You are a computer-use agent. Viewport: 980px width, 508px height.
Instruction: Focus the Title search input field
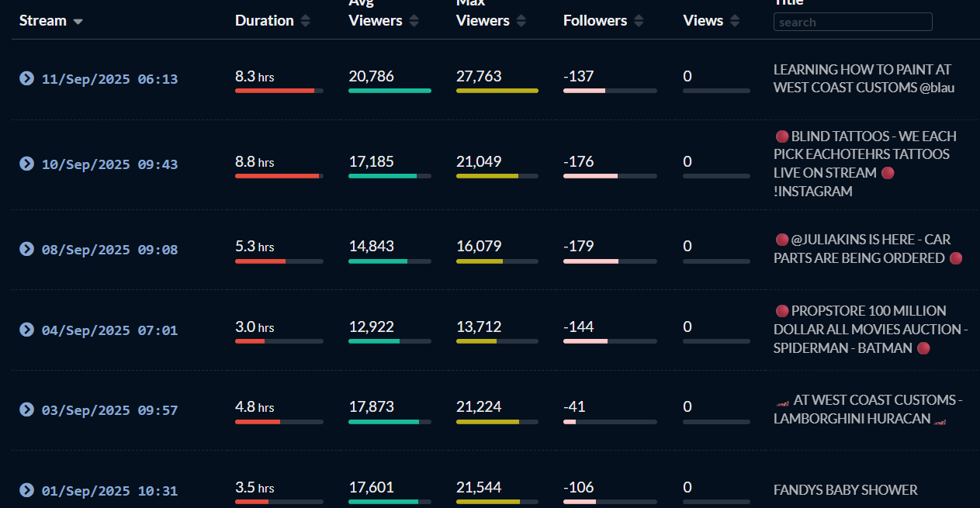pyautogui.click(x=853, y=22)
